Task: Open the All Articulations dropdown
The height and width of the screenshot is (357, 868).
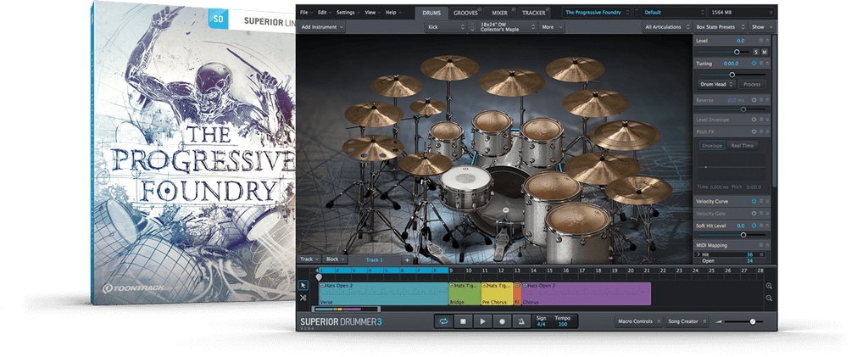Action: click(x=666, y=26)
